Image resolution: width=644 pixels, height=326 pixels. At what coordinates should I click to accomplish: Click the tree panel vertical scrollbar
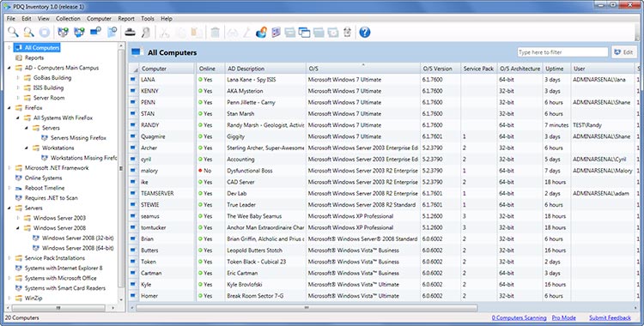coord(121,168)
